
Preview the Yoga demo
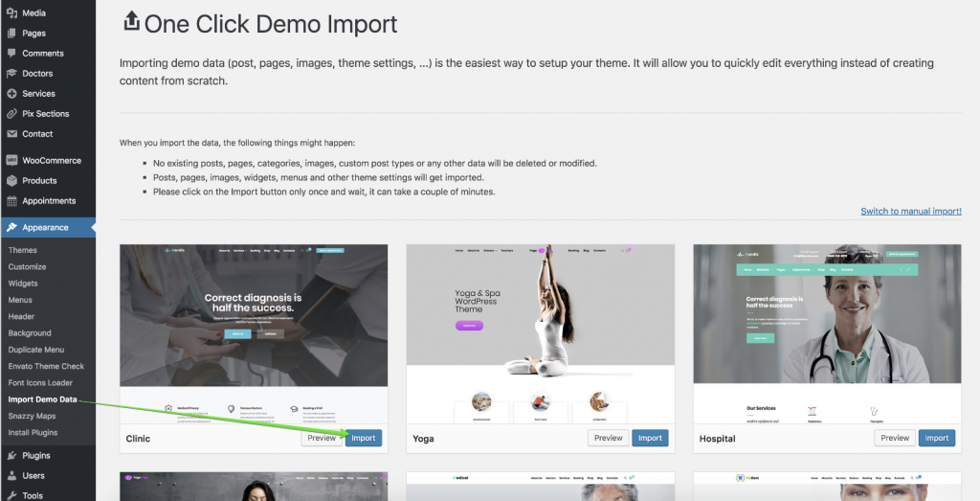[x=608, y=438]
